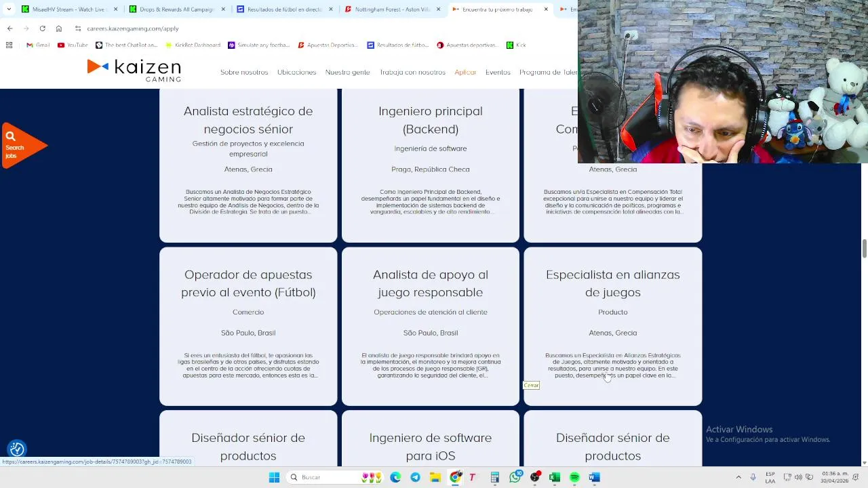Open the Windows Start menu

point(274,477)
